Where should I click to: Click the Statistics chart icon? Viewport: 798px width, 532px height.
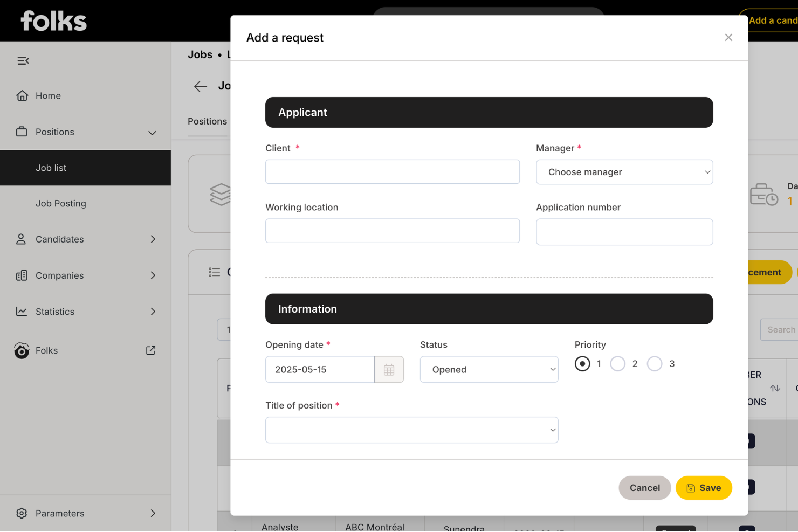pyautogui.click(x=22, y=312)
